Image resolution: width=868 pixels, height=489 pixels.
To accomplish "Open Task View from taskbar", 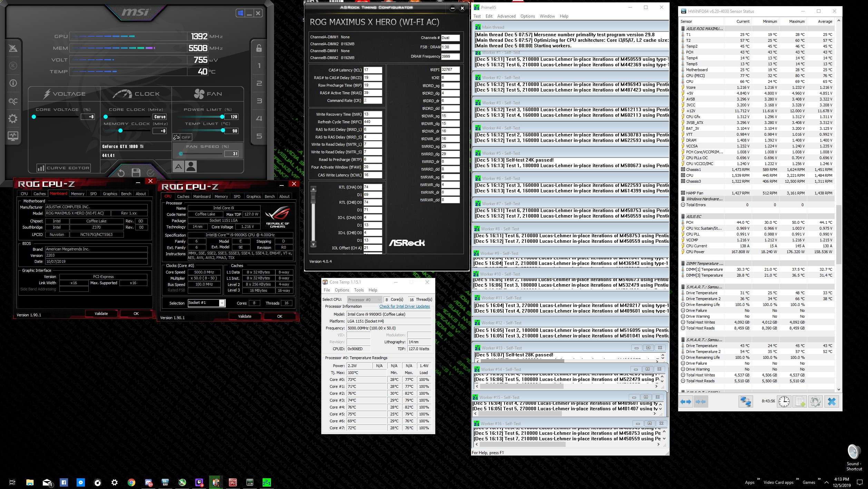I will pyautogui.click(x=12, y=482).
